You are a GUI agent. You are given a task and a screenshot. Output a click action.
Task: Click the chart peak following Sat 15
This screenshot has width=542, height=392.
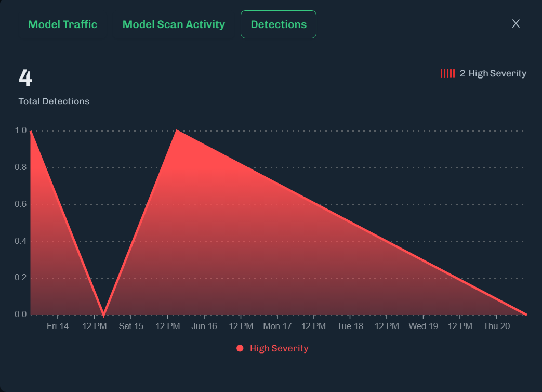[177, 130]
